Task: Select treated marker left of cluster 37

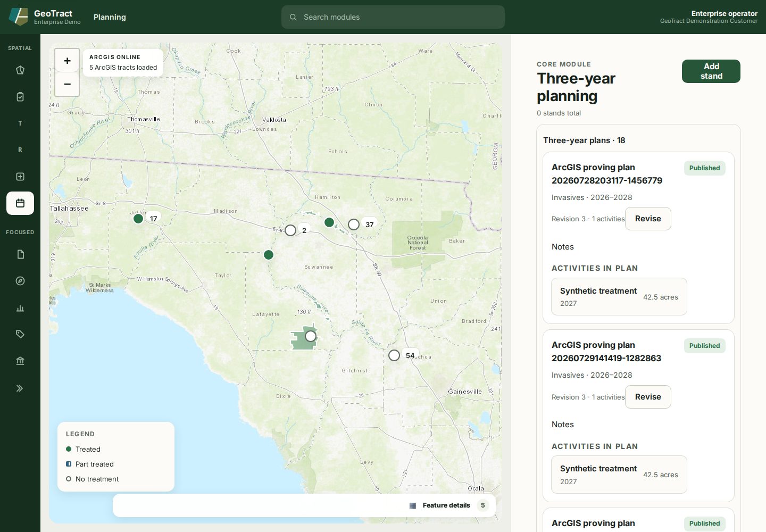Action: 329,222
